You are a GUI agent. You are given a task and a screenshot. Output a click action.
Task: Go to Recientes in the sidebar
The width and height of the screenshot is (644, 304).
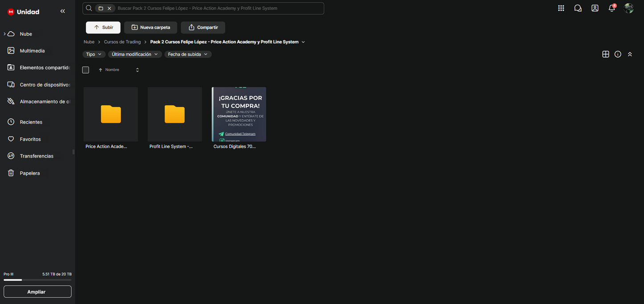31,122
